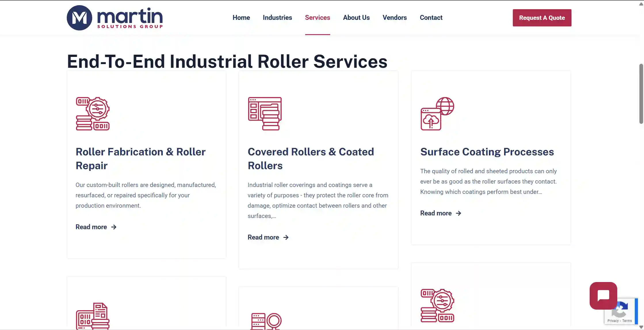The height and width of the screenshot is (330, 644).
Task: Open the Industries menu item
Action: pyautogui.click(x=277, y=18)
